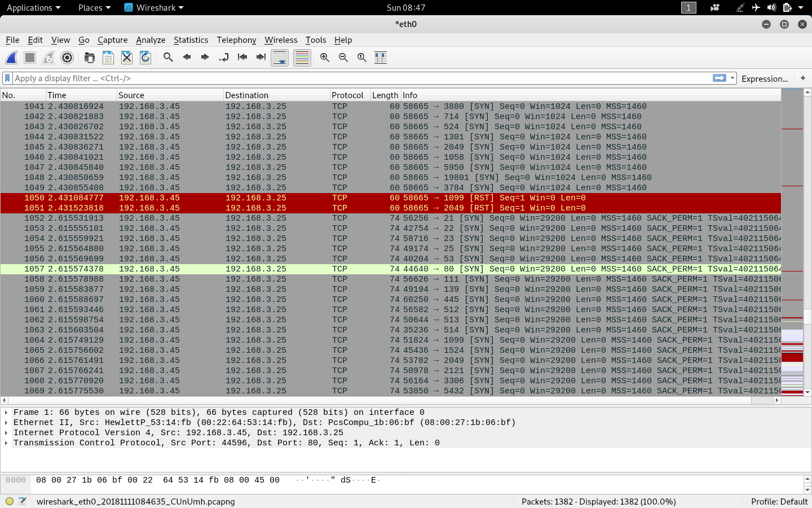Go back in packet history

[x=187, y=58]
